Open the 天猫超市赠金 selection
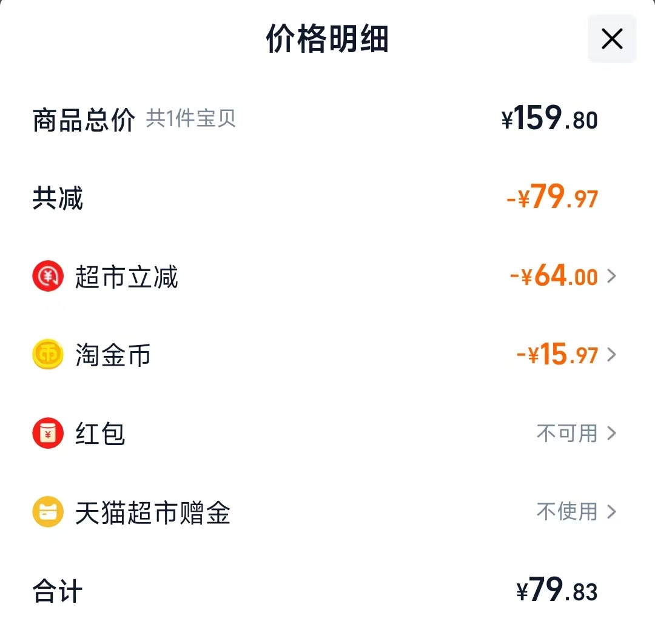The height and width of the screenshot is (644, 655). tap(611, 511)
